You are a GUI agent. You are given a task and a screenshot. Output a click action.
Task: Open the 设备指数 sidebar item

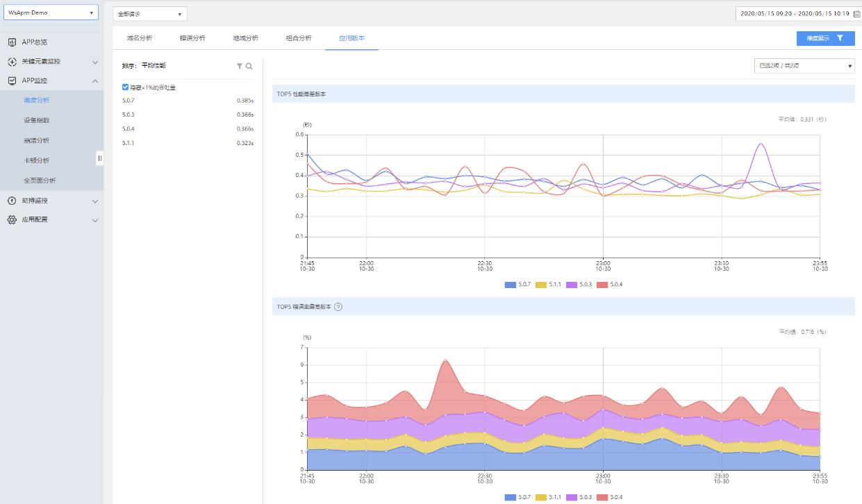(37, 120)
